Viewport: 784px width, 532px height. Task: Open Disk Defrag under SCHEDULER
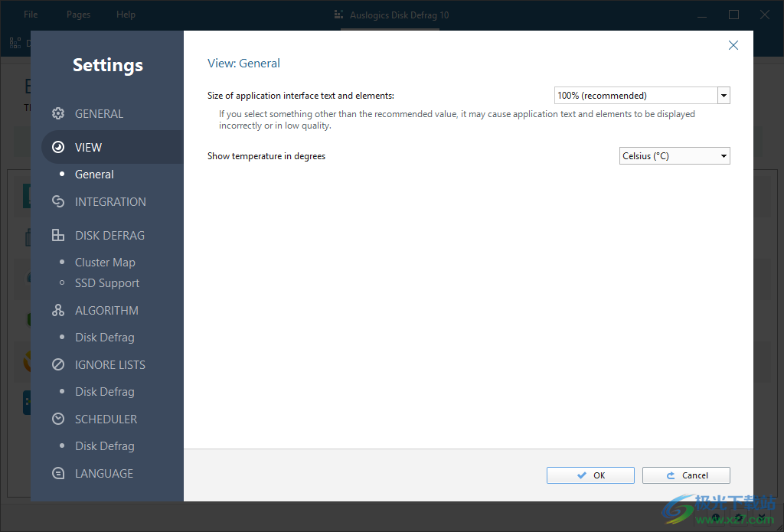[x=104, y=446]
